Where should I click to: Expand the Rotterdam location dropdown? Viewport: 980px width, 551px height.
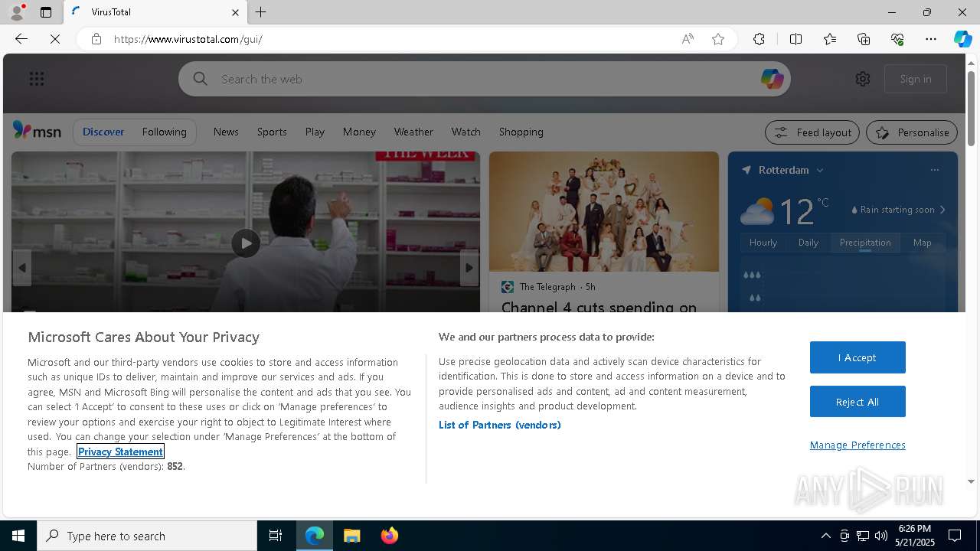(x=820, y=170)
